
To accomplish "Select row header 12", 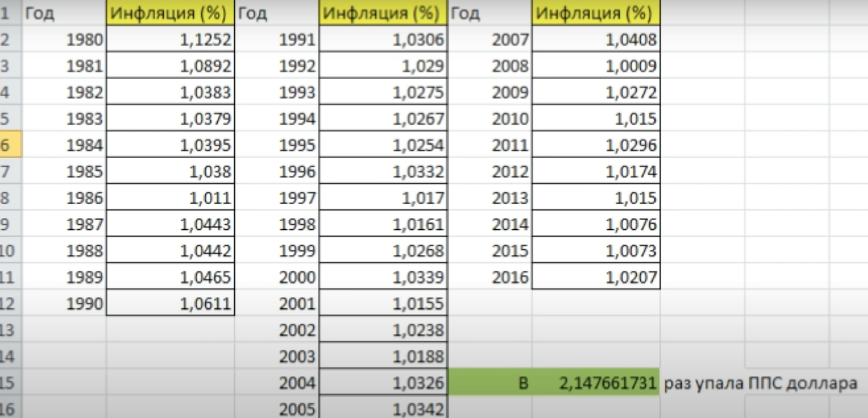I will [x=11, y=303].
